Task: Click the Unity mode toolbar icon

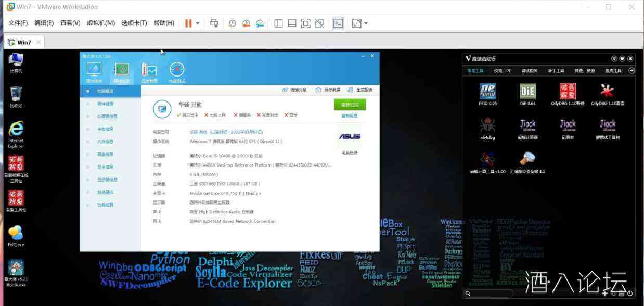Action: pos(319,23)
